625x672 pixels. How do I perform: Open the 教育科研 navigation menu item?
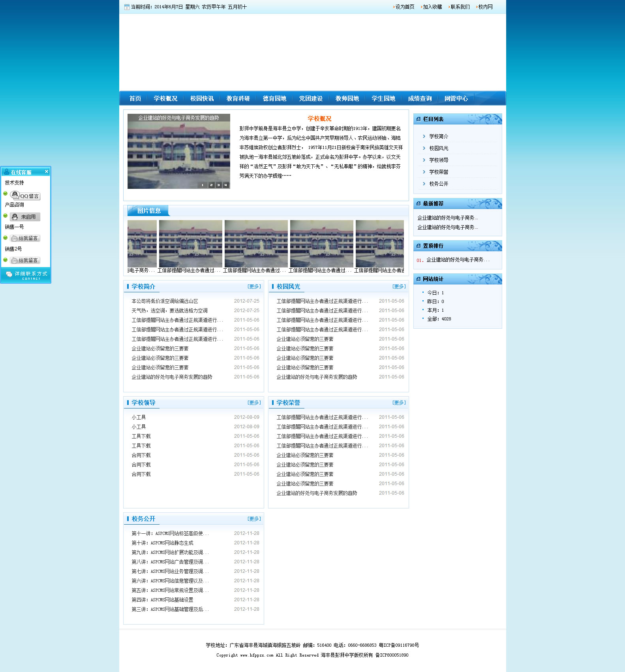(238, 98)
